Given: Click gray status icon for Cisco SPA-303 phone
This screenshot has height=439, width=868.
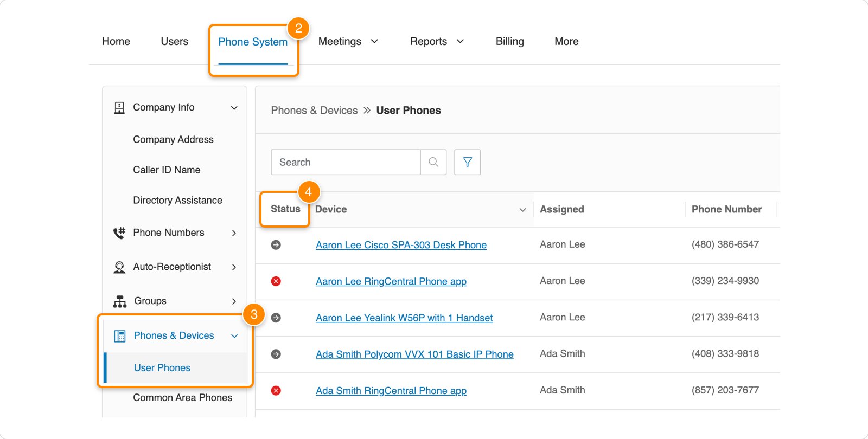Looking at the screenshot, I should pyautogui.click(x=276, y=245).
